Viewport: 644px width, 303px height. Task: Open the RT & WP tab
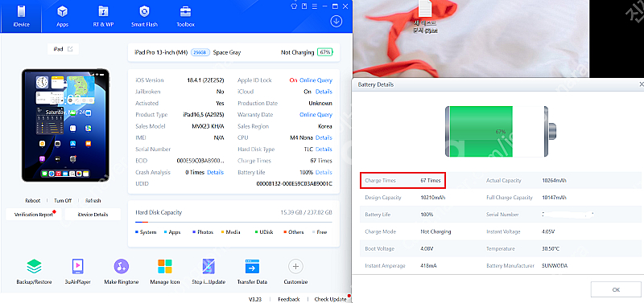[103, 16]
